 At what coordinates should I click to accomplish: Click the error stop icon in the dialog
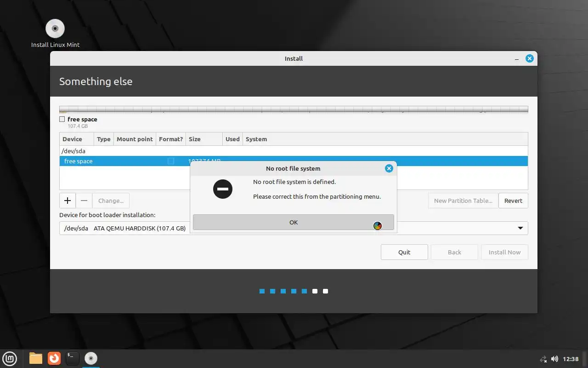(223, 189)
